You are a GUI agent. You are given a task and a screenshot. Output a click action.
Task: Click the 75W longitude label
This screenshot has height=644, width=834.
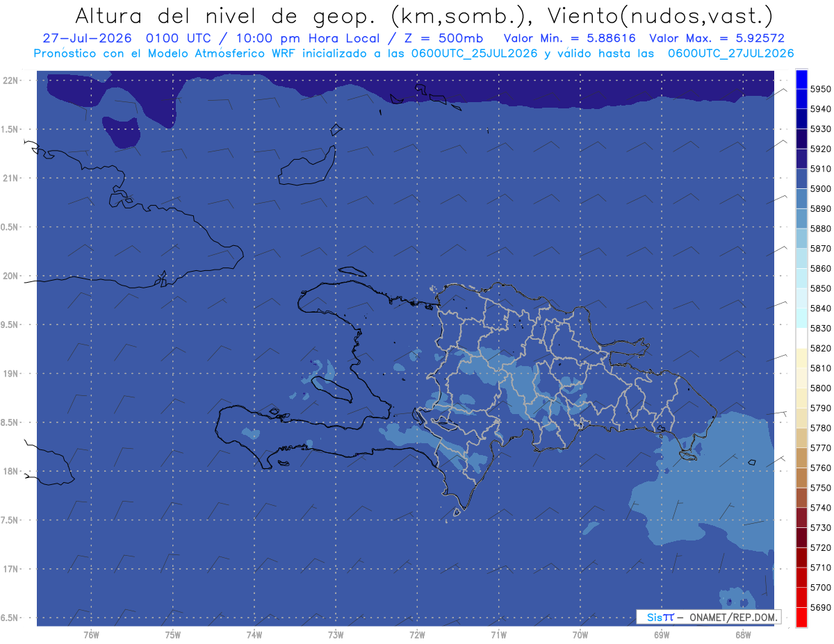tap(173, 634)
